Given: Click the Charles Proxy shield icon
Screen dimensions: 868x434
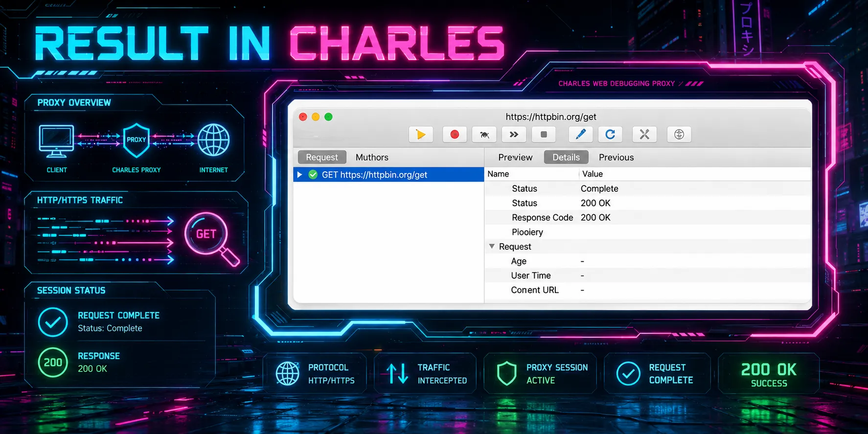Looking at the screenshot, I should tap(136, 140).
